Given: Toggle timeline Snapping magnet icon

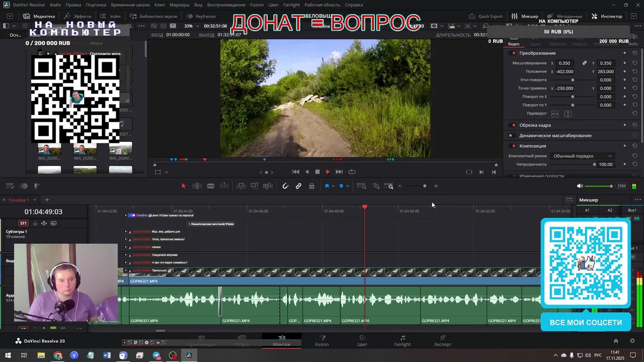Looking at the screenshot, I should (x=285, y=186).
